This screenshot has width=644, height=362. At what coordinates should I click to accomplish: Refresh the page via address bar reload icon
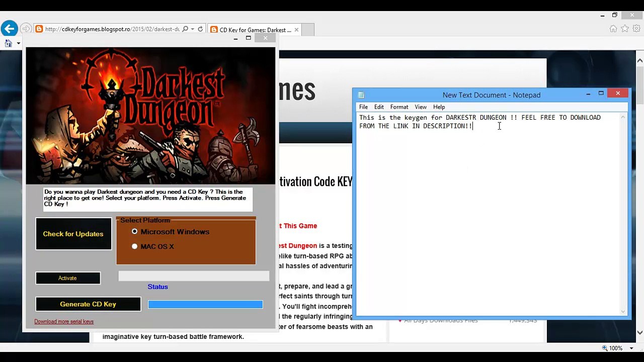pyautogui.click(x=200, y=29)
